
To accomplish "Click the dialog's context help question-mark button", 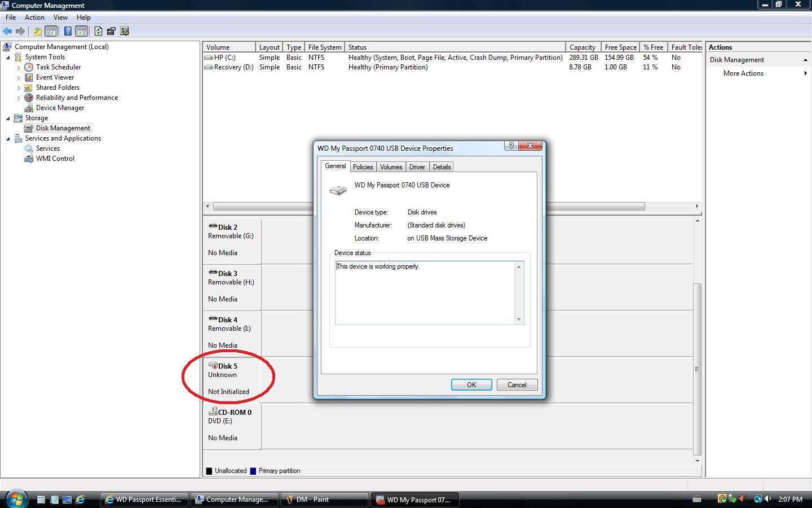I will pos(511,146).
